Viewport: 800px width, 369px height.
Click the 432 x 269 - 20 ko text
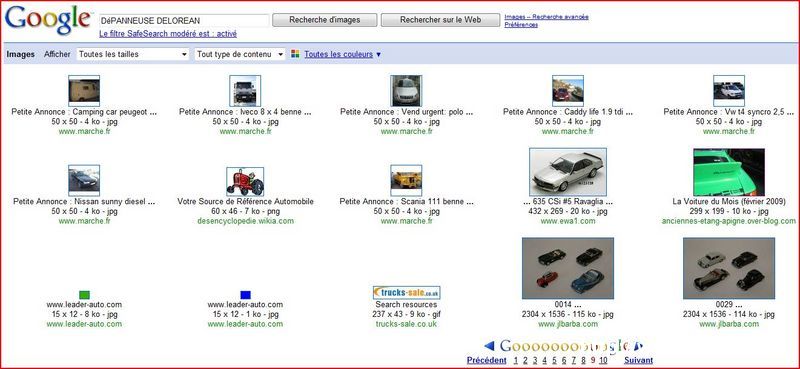(568, 211)
